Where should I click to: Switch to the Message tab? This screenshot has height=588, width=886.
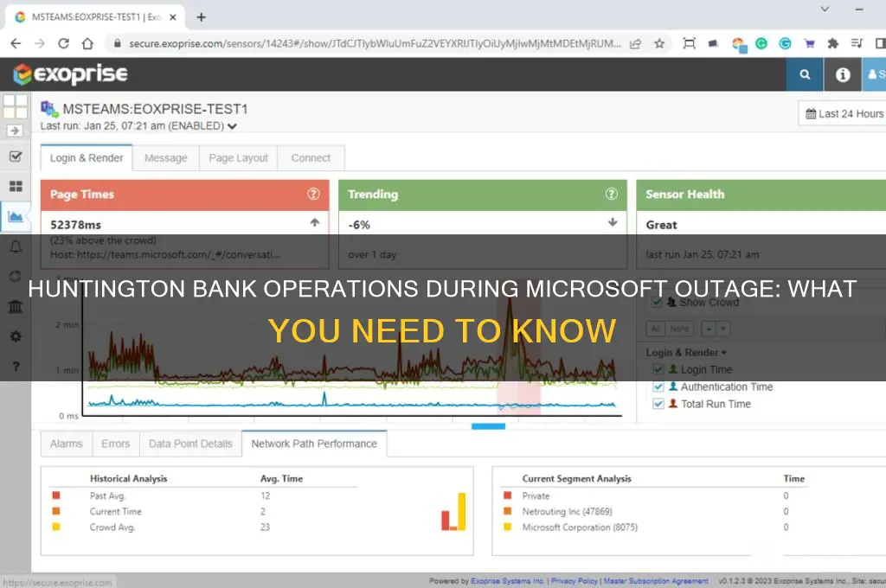tap(165, 158)
